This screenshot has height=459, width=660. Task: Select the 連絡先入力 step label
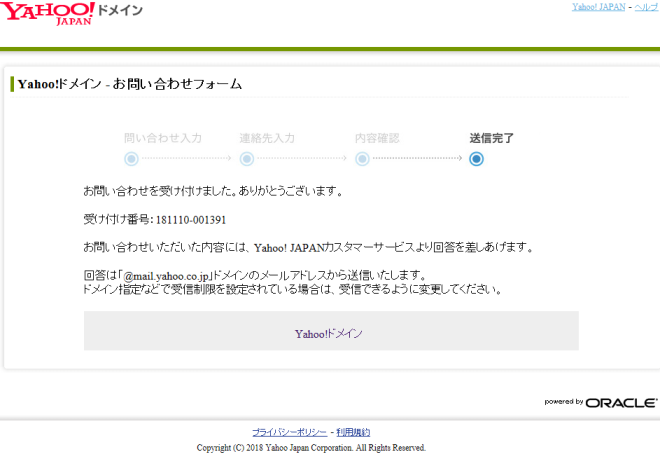267,138
